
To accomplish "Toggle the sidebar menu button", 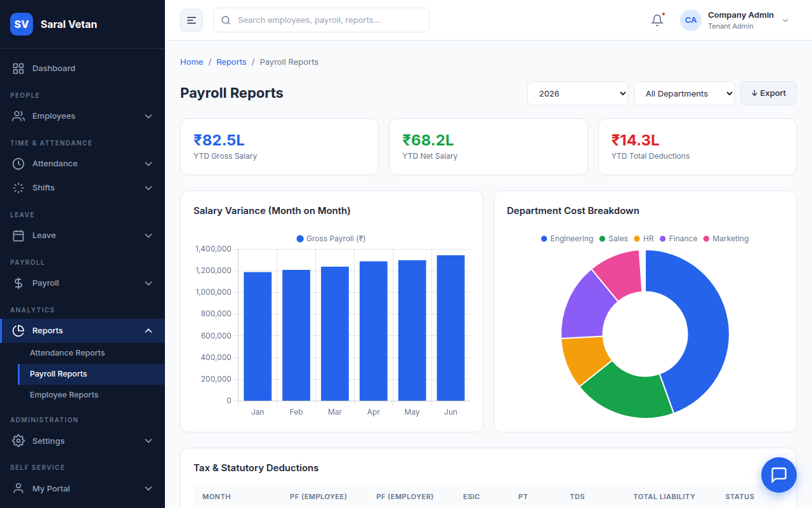I will tap(192, 20).
